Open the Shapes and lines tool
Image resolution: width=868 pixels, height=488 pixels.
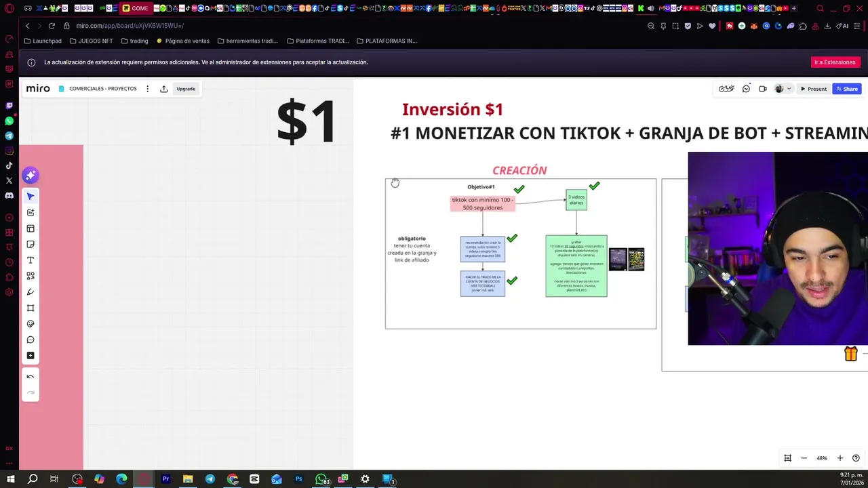(31, 276)
